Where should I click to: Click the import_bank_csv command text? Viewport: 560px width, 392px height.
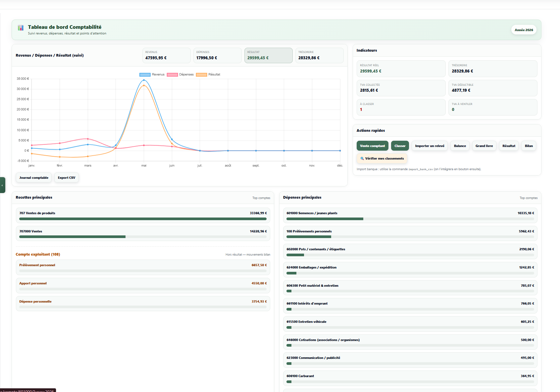coord(421,169)
